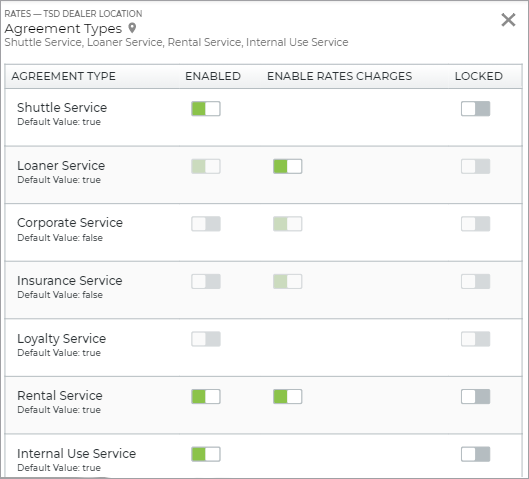Disable the Internal Use Service toggle

click(x=206, y=454)
